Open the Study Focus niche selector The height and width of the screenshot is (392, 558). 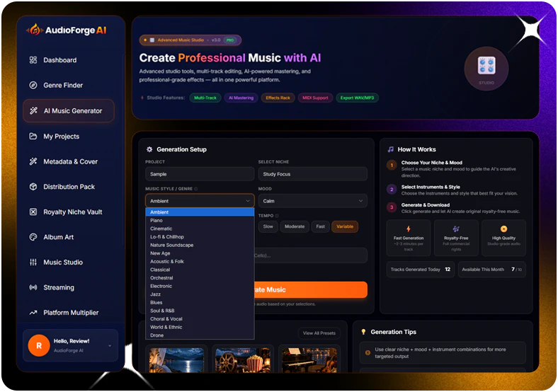point(313,174)
